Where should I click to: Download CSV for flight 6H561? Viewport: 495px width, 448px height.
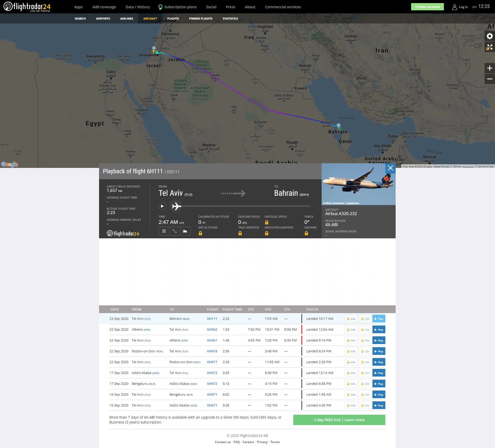(x=365, y=340)
